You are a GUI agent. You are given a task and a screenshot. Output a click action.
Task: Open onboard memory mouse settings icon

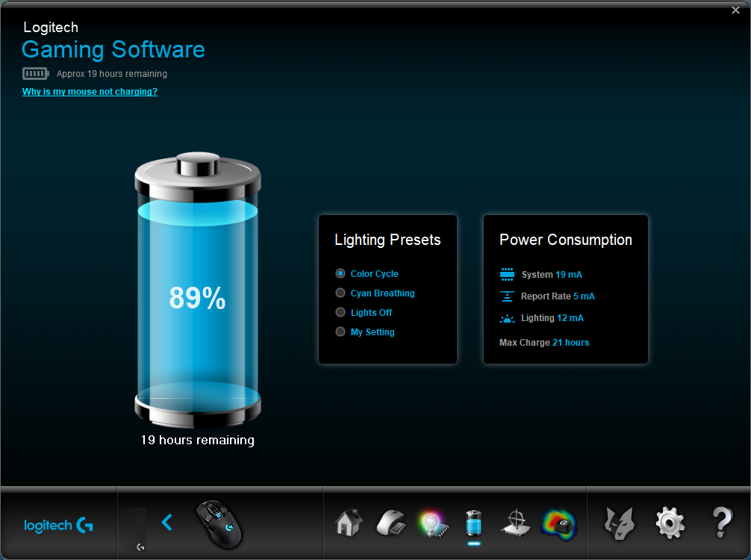pyautogui.click(x=390, y=523)
